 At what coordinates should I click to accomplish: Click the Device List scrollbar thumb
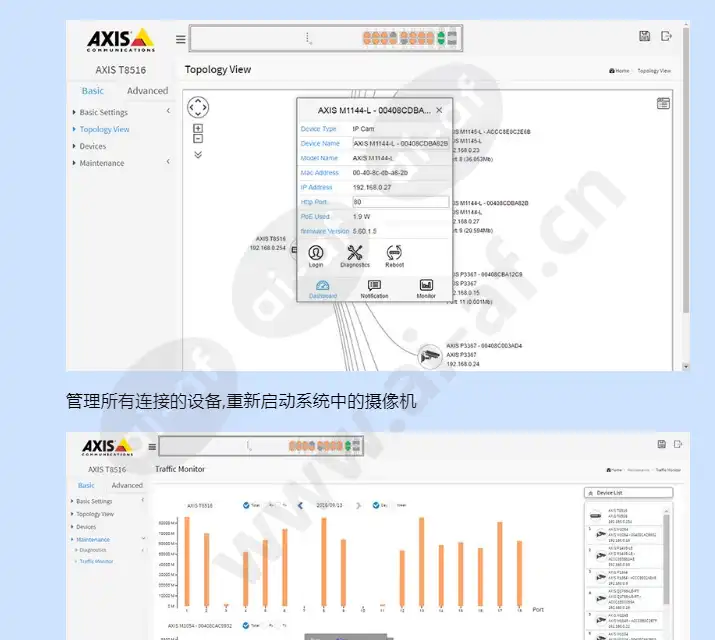point(666,560)
